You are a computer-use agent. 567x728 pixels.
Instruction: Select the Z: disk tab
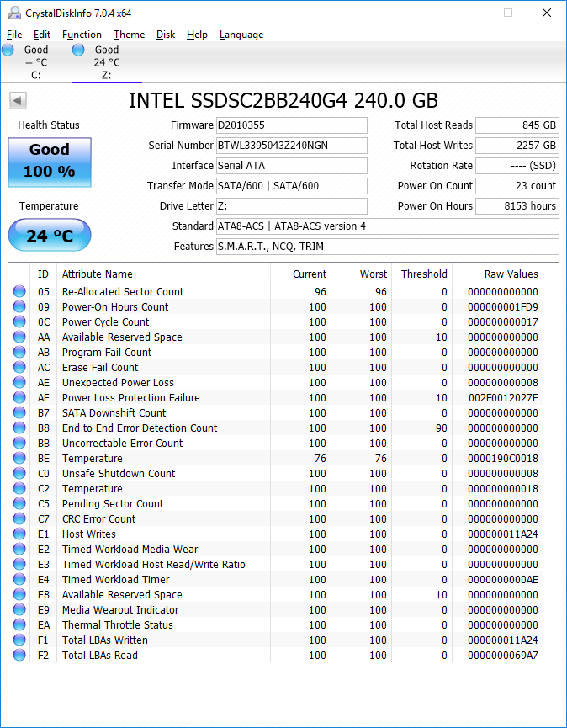tap(106, 62)
